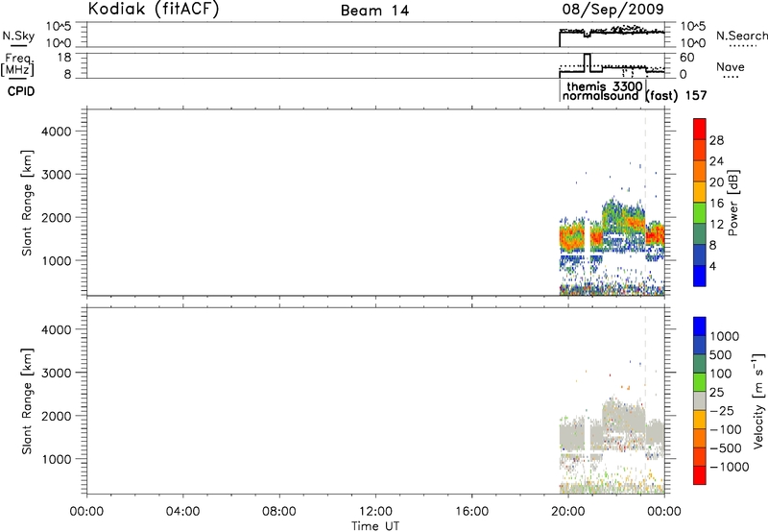Click the '4000' tick on the power panel
Viewport: 768px width, 532px height.
pos(56,132)
